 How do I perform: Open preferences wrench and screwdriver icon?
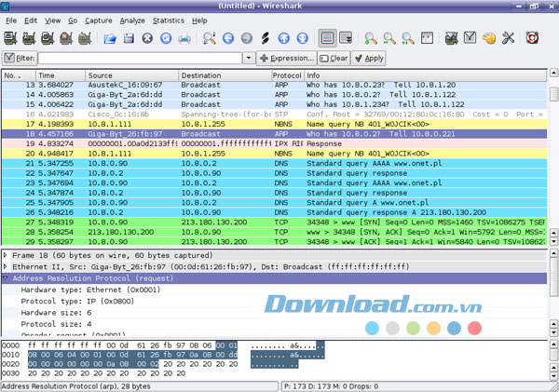tap(508, 38)
